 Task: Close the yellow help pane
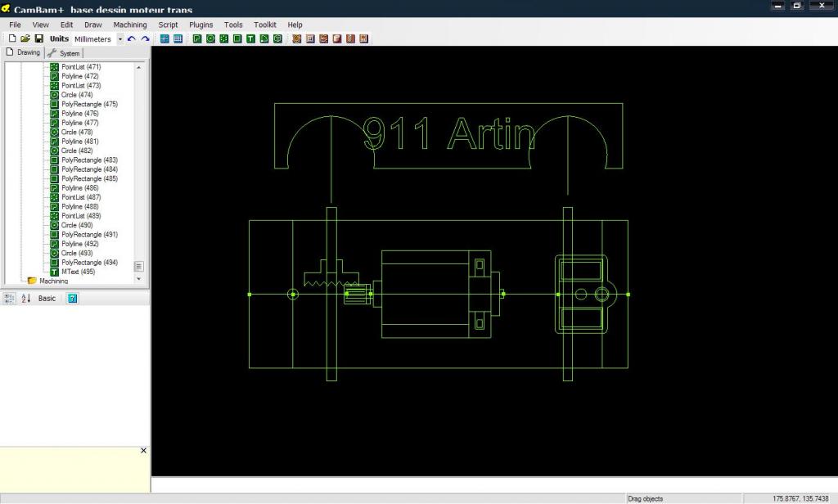click(143, 451)
